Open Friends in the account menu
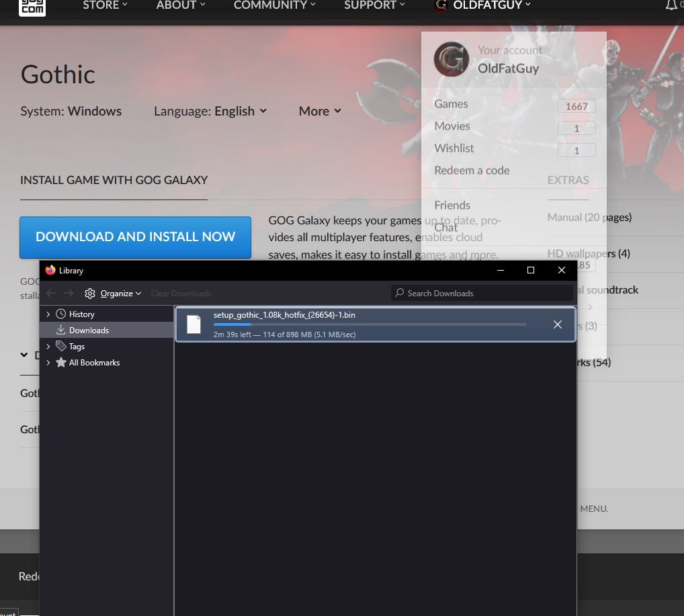Viewport: 684px width, 616px height. point(452,206)
